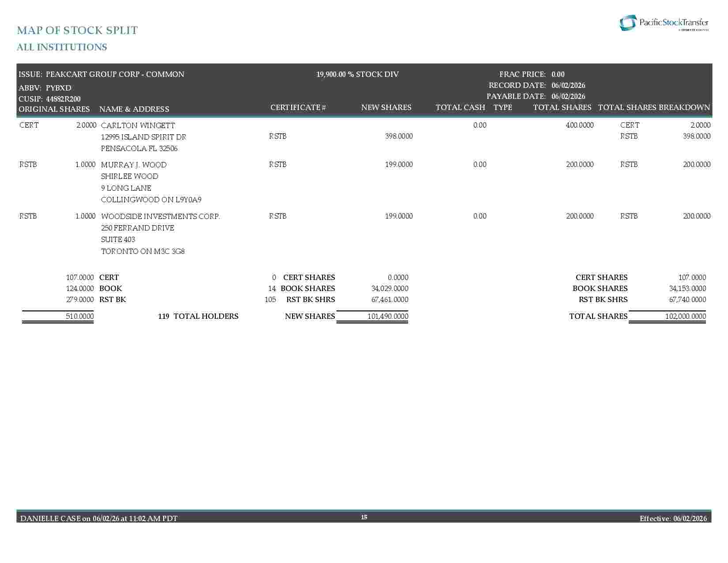
Task: Click the 'CERTIFICATE #' column header
Action: tap(298, 107)
